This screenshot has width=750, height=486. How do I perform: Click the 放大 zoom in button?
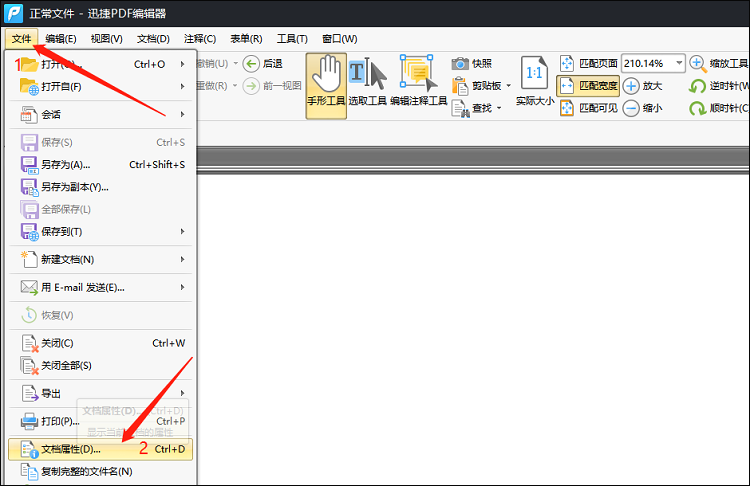(x=643, y=86)
